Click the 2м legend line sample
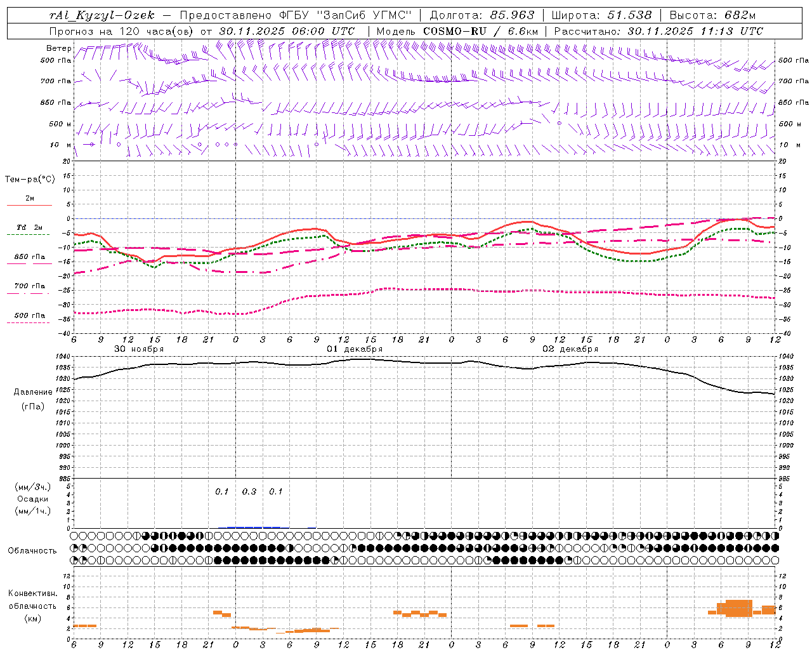Image resolution: width=812 pixels, height=650 pixels. click(x=29, y=206)
